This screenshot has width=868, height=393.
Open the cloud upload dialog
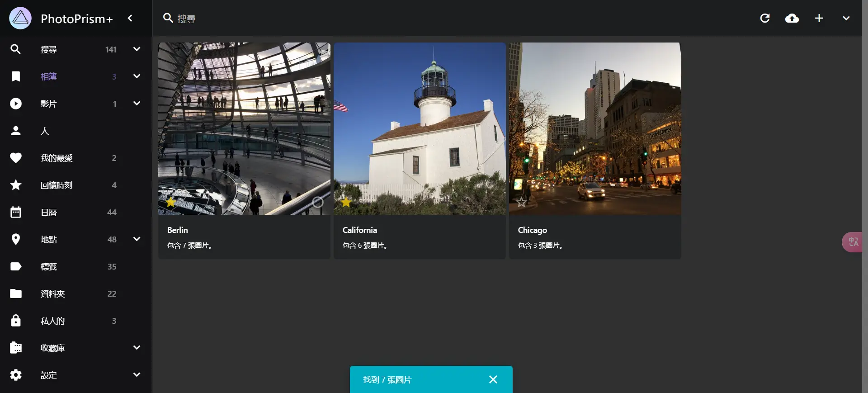(792, 18)
